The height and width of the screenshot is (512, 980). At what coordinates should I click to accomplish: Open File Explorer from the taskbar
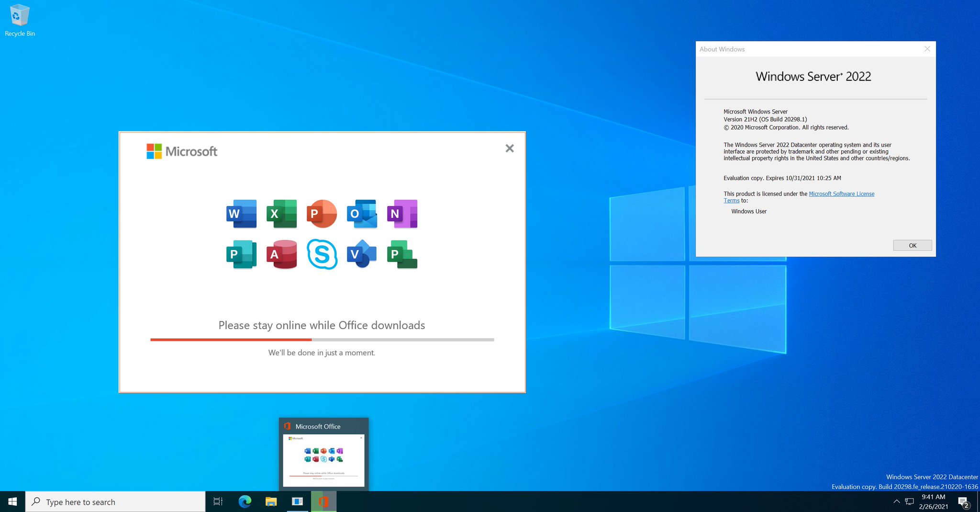271,501
